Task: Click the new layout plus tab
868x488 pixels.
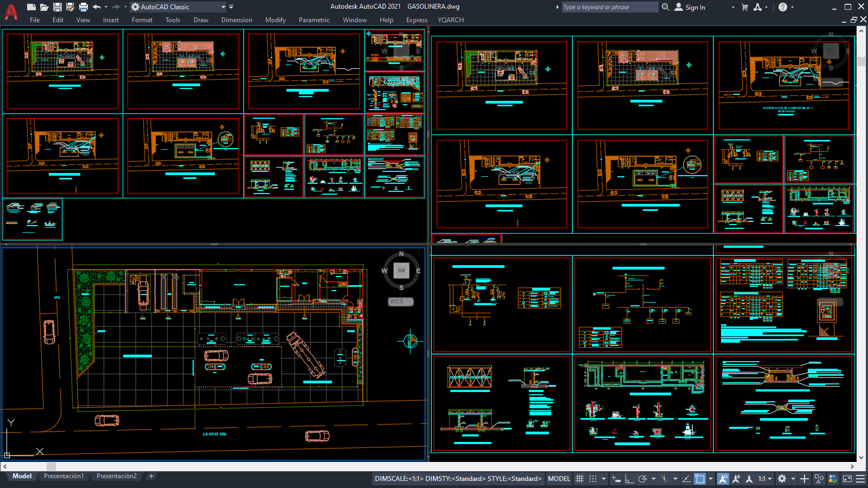Action: coord(151,476)
